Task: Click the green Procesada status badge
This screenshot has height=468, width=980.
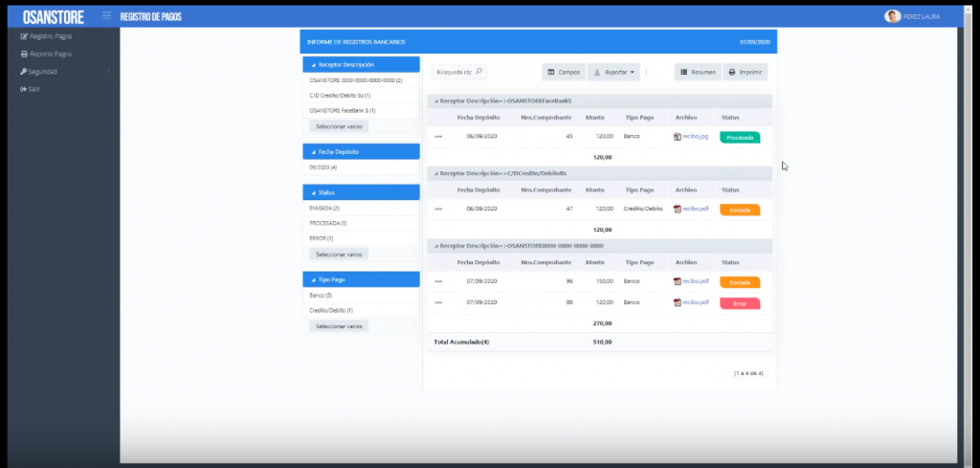Action: pyautogui.click(x=740, y=138)
